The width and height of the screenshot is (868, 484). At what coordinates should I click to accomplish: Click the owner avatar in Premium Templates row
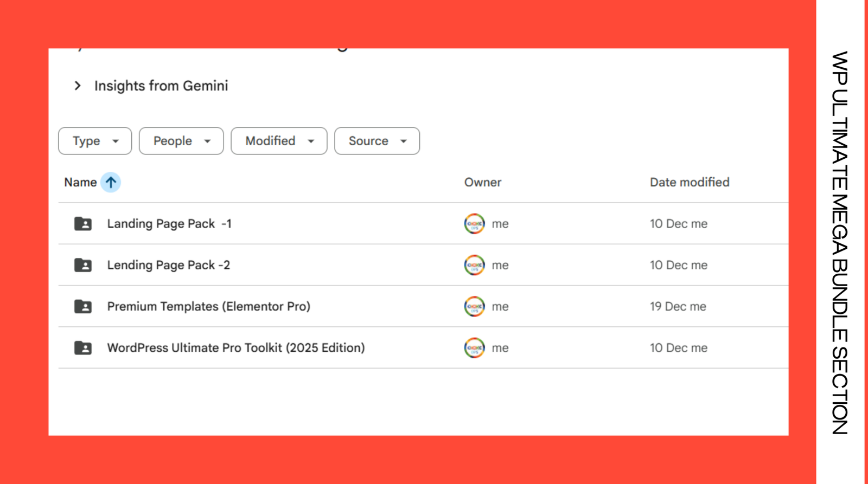[x=474, y=307]
